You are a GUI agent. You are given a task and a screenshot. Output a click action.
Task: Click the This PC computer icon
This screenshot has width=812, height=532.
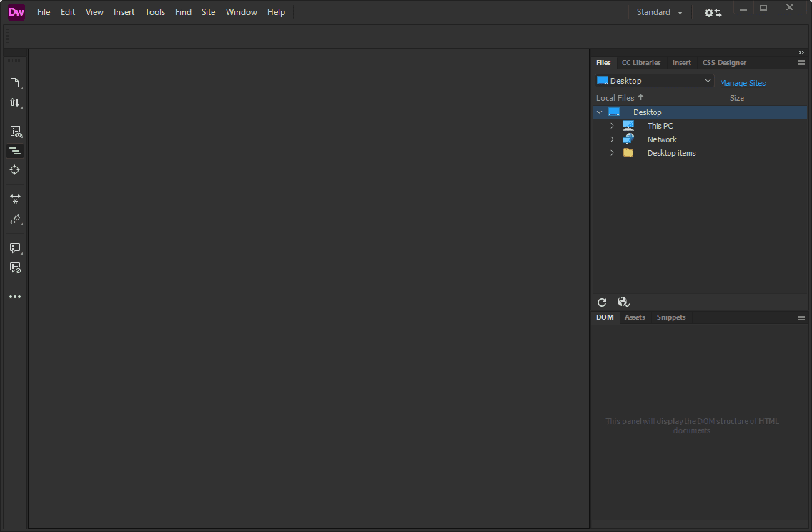pos(628,125)
